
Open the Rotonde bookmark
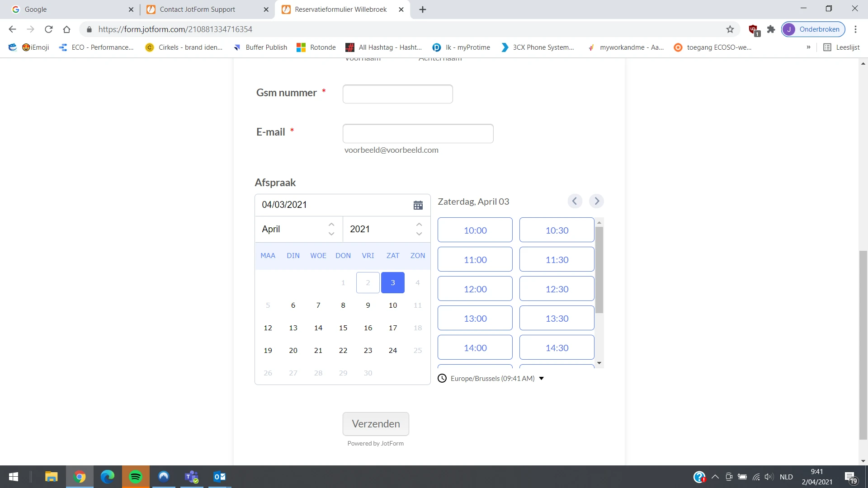(x=316, y=47)
